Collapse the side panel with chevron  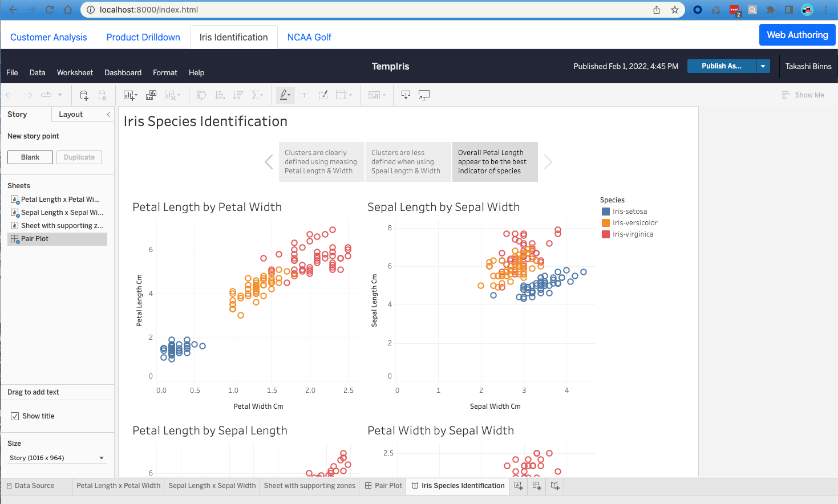pyautogui.click(x=108, y=115)
